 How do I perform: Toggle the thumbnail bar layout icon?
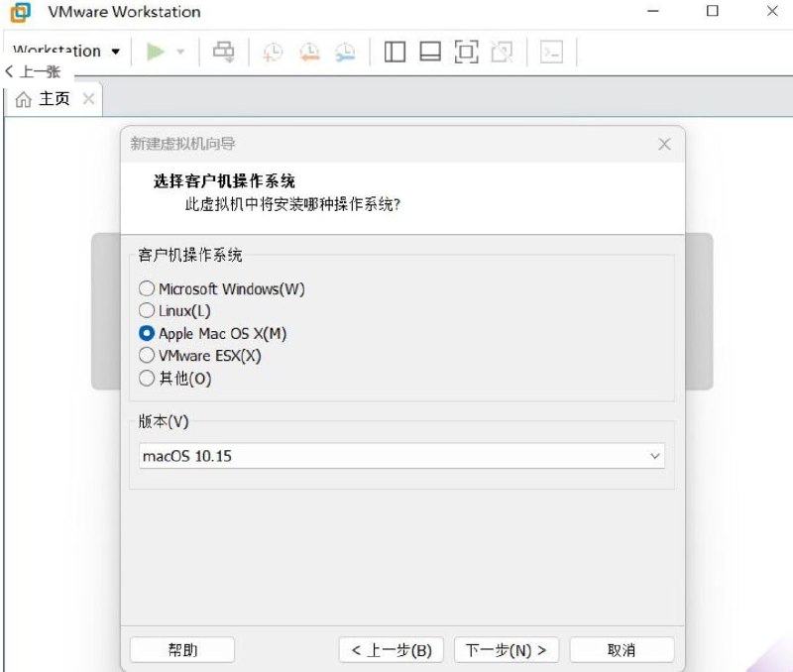click(430, 52)
